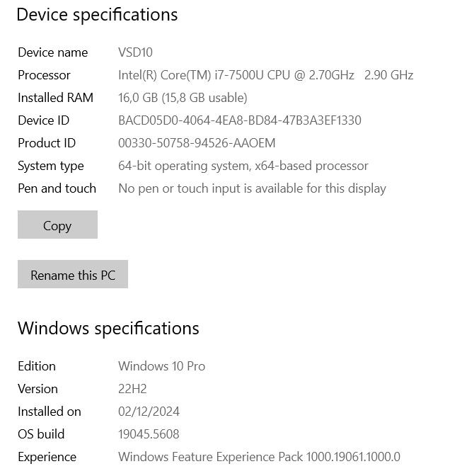The width and height of the screenshot is (450, 476).
Task: Click the 16,0 GB installed RAM value
Action: click(x=183, y=98)
